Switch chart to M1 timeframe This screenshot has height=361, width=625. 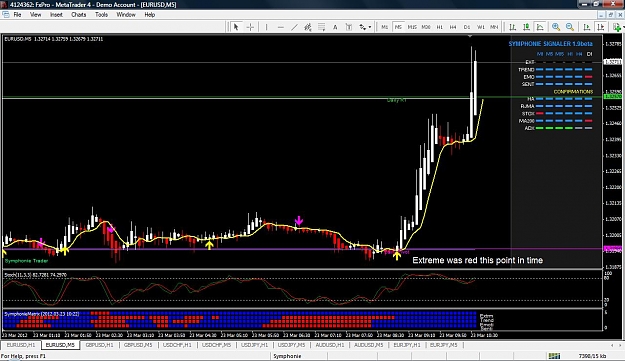(384, 27)
